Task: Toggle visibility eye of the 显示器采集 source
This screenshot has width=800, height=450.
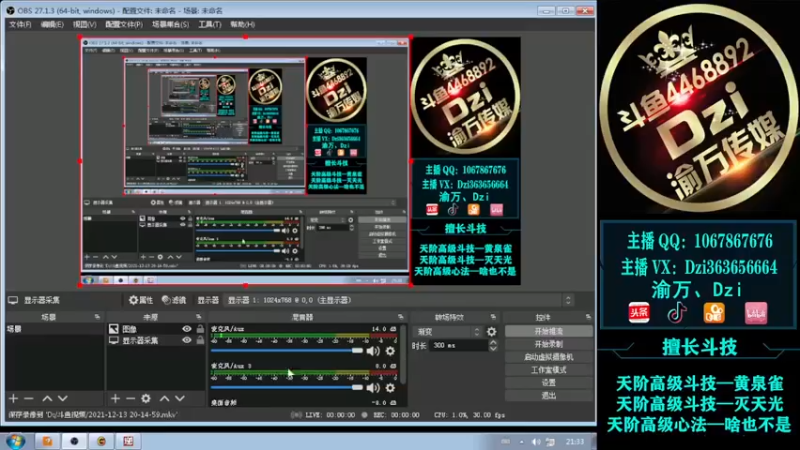Action: [x=187, y=340]
